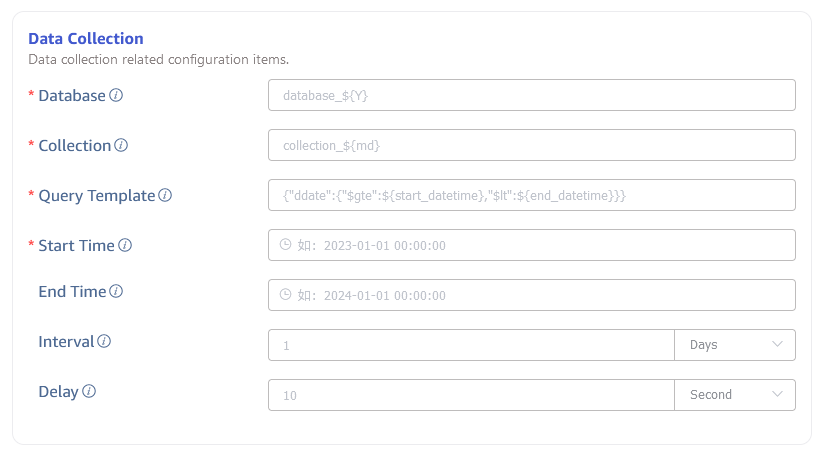Click the info icon next to Collection
The width and height of the screenshot is (824, 458).
pyautogui.click(x=121, y=146)
